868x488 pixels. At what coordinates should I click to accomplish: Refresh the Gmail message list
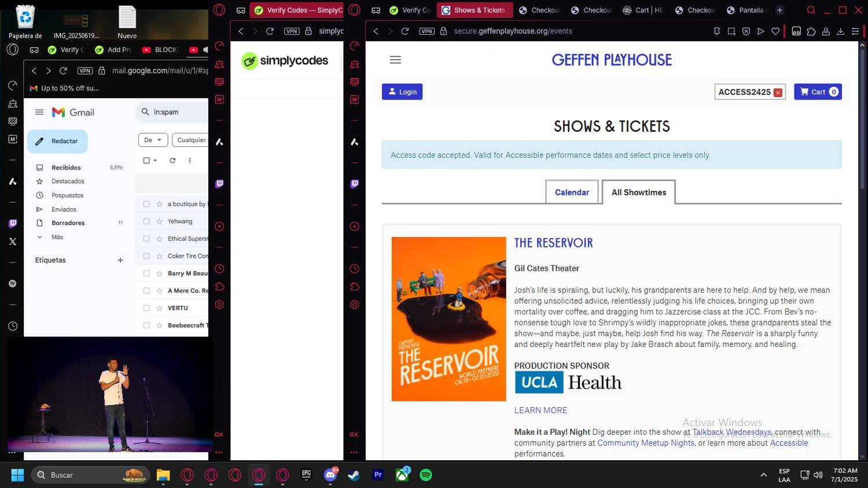(172, 161)
